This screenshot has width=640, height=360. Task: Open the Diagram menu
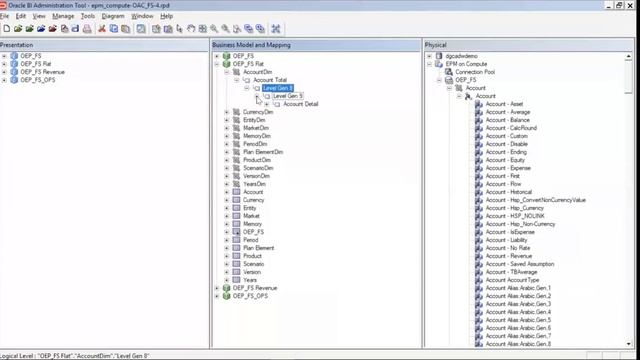click(x=113, y=16)
